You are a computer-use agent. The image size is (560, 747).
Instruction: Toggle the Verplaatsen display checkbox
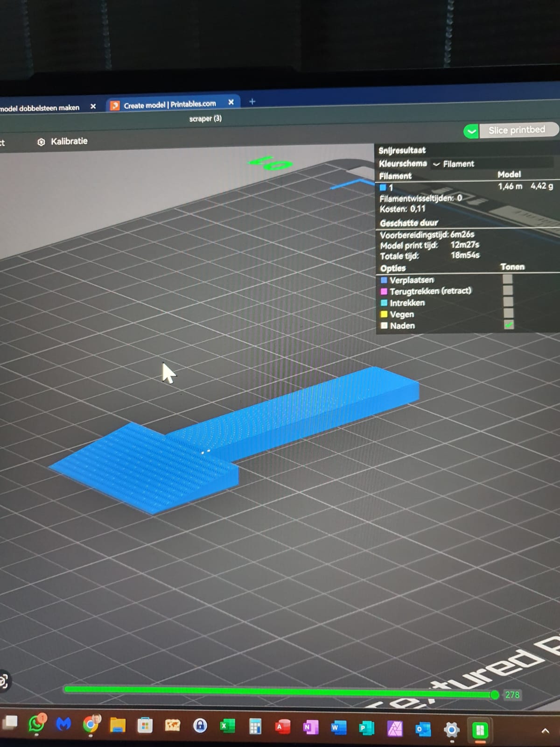(508, 279)
